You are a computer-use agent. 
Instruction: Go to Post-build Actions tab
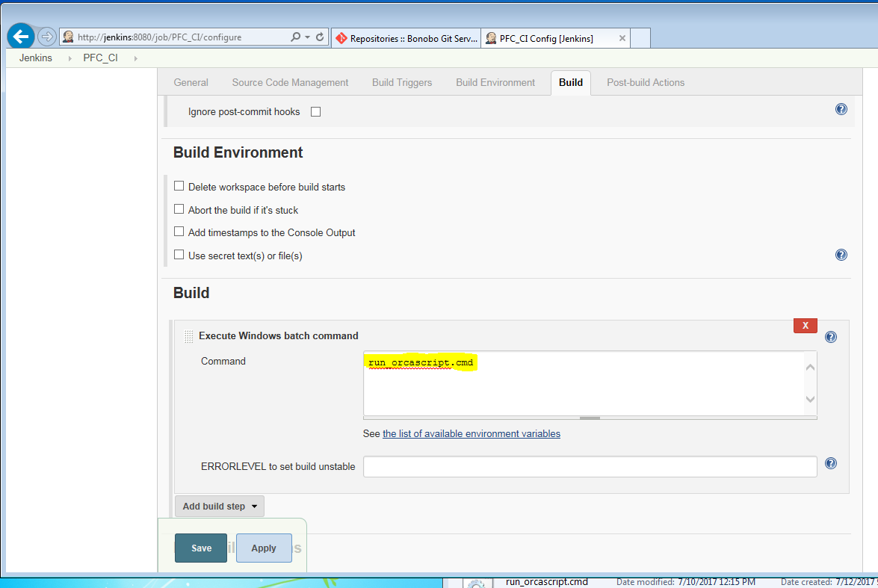(x=646, y=82)
